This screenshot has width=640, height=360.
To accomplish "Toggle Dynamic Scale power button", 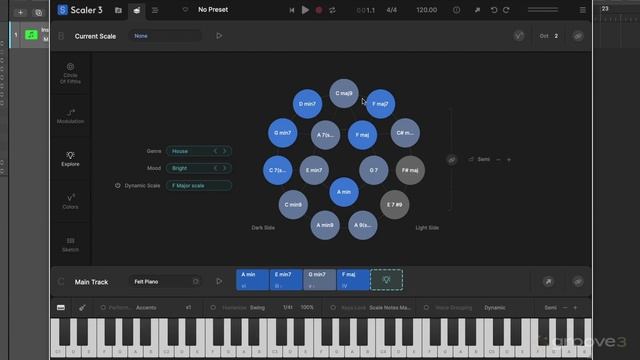I will pos(118,185).
